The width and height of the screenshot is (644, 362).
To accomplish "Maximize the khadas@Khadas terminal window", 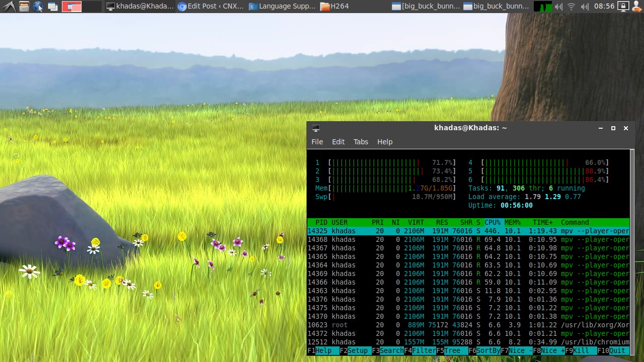I will [x=613, y=128].
